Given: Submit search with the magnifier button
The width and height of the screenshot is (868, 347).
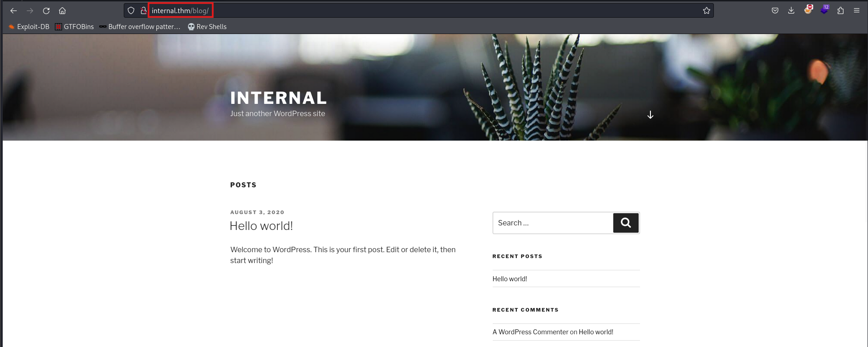Looking at the screenshot, I should [626, 223].
